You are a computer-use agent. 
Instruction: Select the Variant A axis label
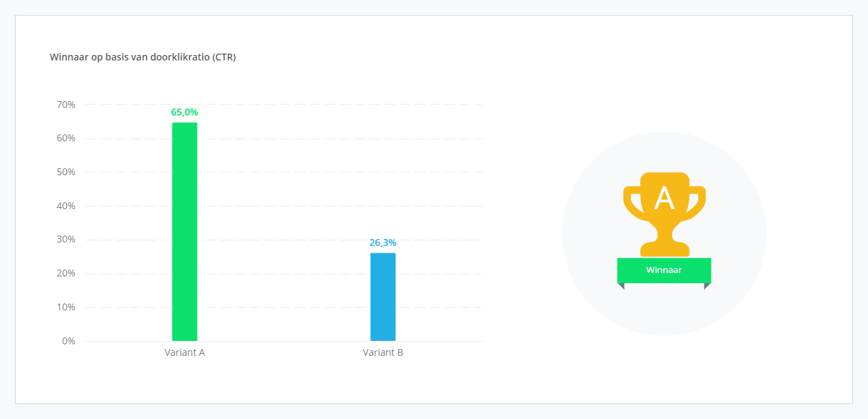[x=185, y=353]
